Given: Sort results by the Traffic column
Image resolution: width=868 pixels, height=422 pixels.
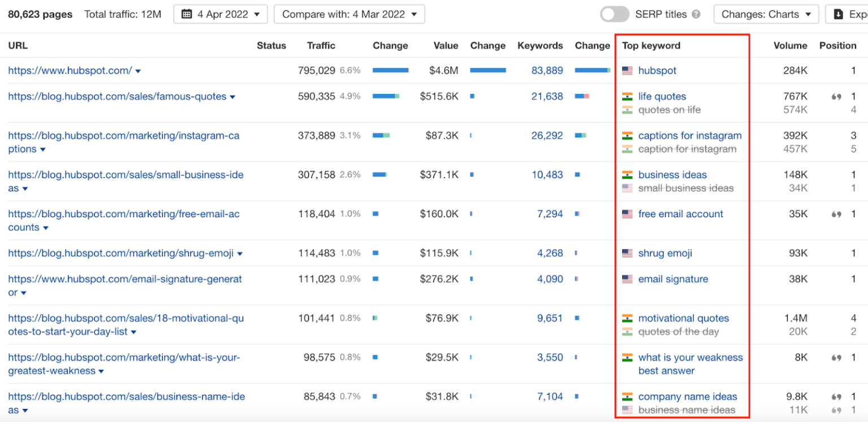Looking at the screenshot, I should [x=321, y=45].
